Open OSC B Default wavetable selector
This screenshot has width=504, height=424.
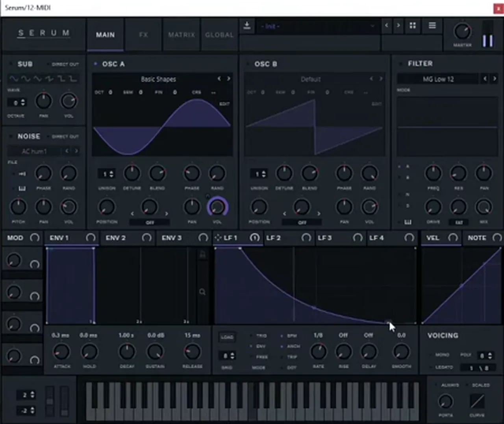click(x=311, y=79)
